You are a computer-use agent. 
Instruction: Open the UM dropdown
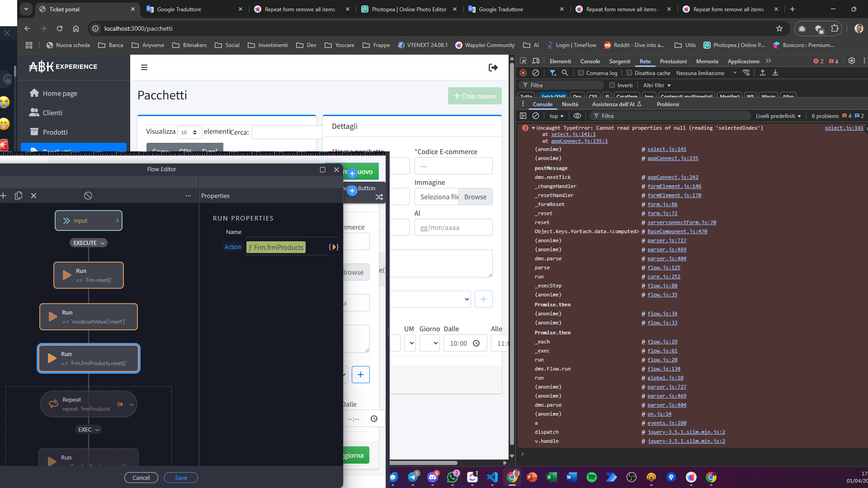pyautogui.click(x=410, y=343)
